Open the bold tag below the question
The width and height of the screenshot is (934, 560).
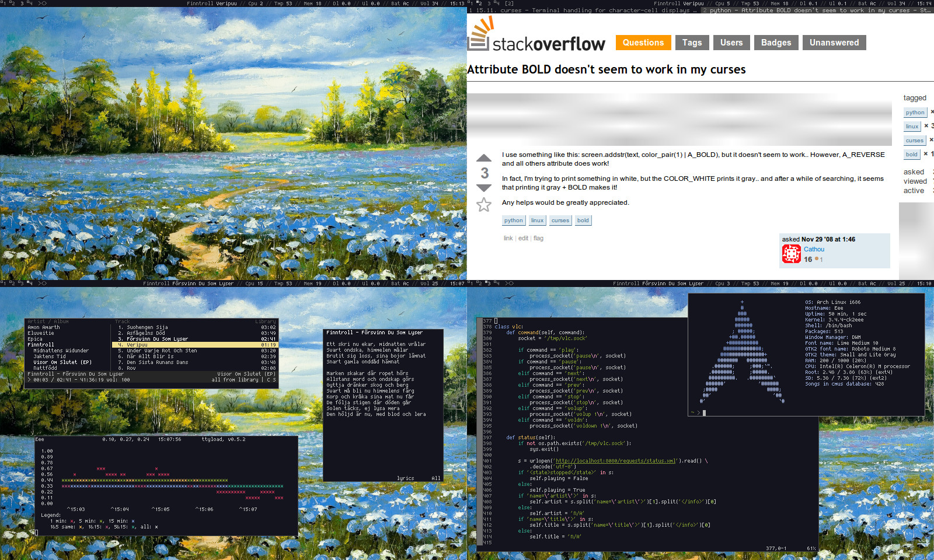[x=583, y=220]
